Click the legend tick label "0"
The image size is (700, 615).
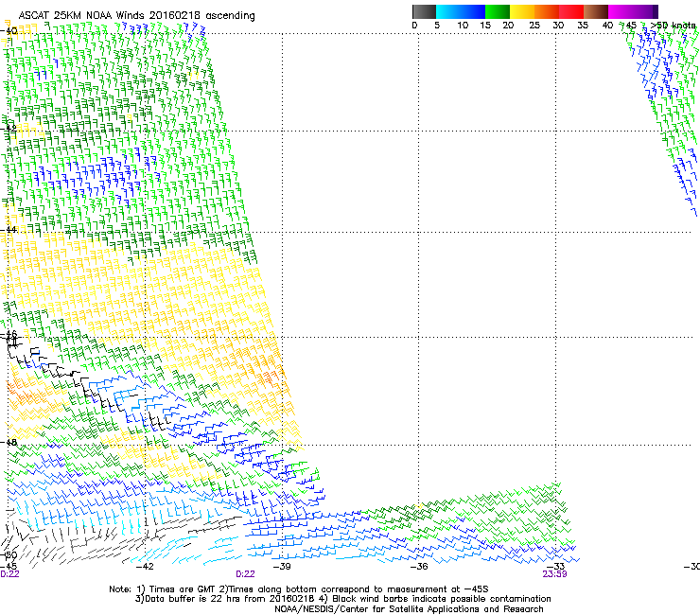tap(414, 26)
